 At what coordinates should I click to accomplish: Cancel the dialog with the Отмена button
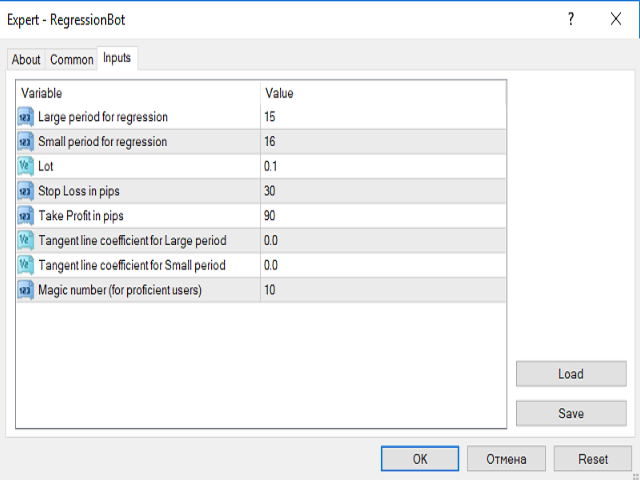coord(506,459)
